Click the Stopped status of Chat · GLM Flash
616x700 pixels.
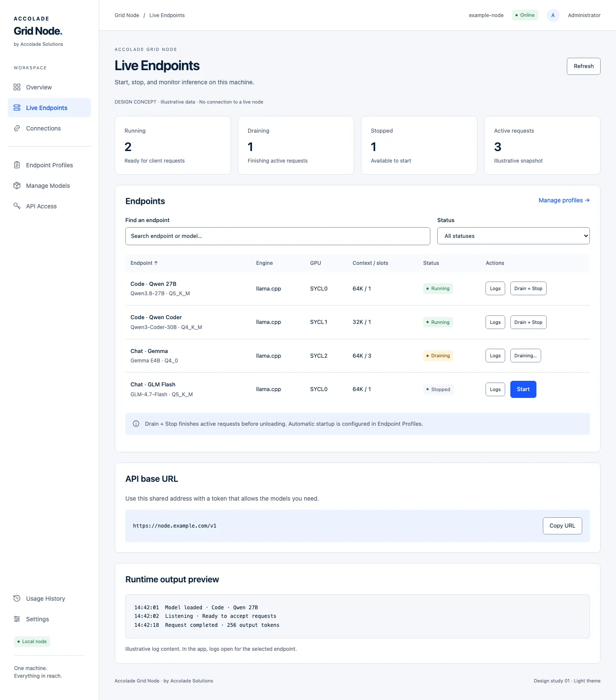pyautogui.click(x=438, y=389)
